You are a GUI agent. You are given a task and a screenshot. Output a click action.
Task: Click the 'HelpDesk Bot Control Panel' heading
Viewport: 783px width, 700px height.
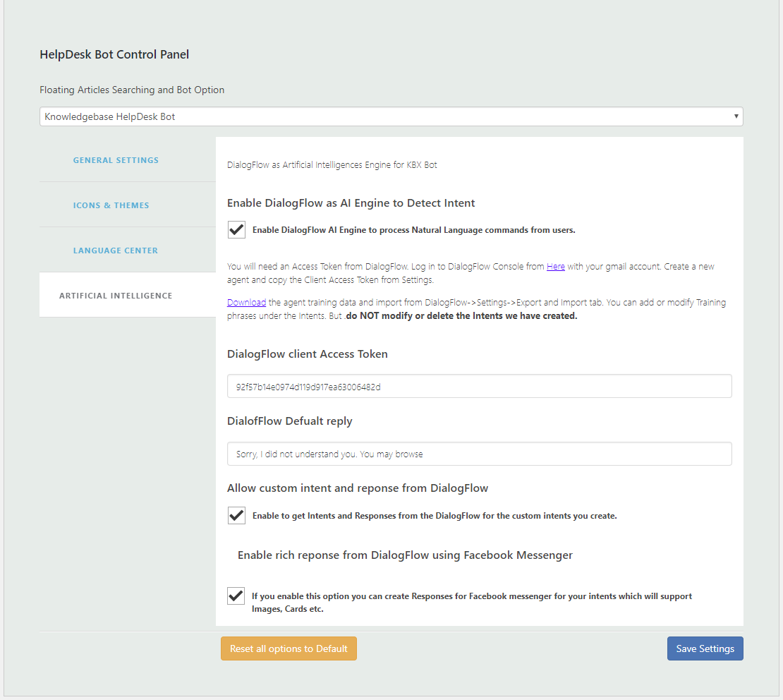114,54
